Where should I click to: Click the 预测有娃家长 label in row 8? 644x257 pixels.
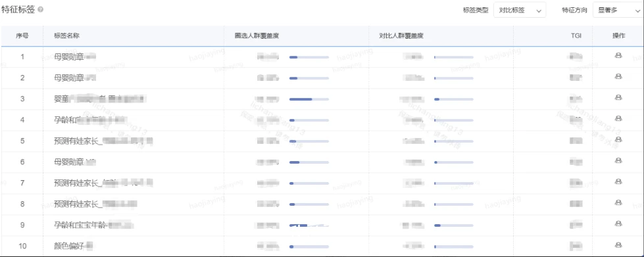[76, 204]
